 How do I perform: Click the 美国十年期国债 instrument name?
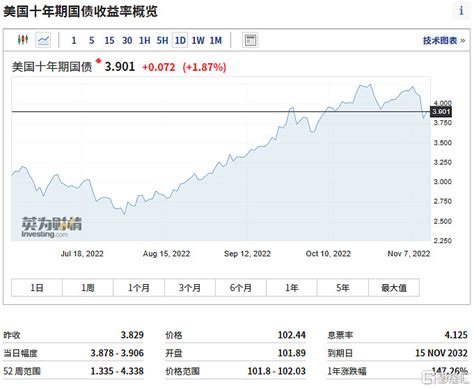(x=52, y=67)
